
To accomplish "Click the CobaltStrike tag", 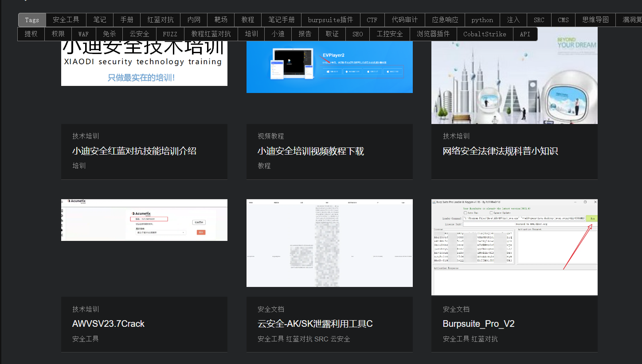I will 485,34.
